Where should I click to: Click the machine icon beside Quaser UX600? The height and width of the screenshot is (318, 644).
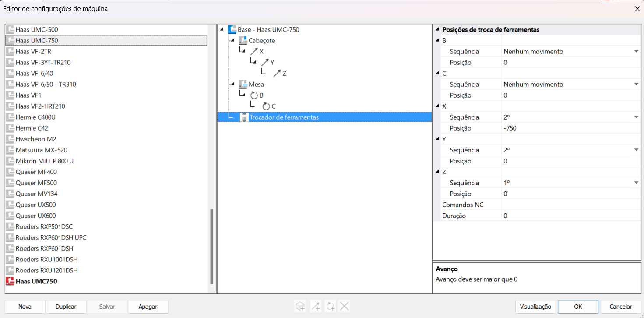(x=10, y=216)
